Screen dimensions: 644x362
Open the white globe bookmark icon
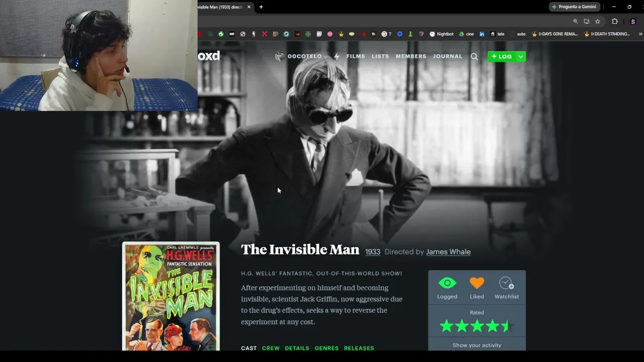[x=243, y=34]
